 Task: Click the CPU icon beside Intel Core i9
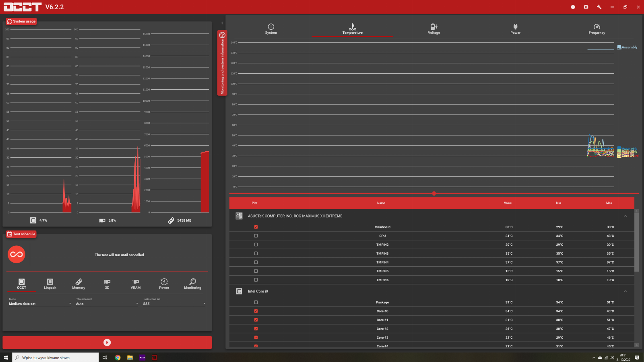click(239, 291)
